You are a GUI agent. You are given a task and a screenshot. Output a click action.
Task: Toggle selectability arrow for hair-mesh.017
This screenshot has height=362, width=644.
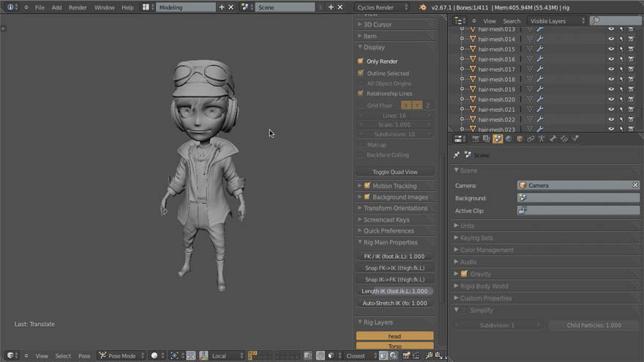click(x=621, y=69)
